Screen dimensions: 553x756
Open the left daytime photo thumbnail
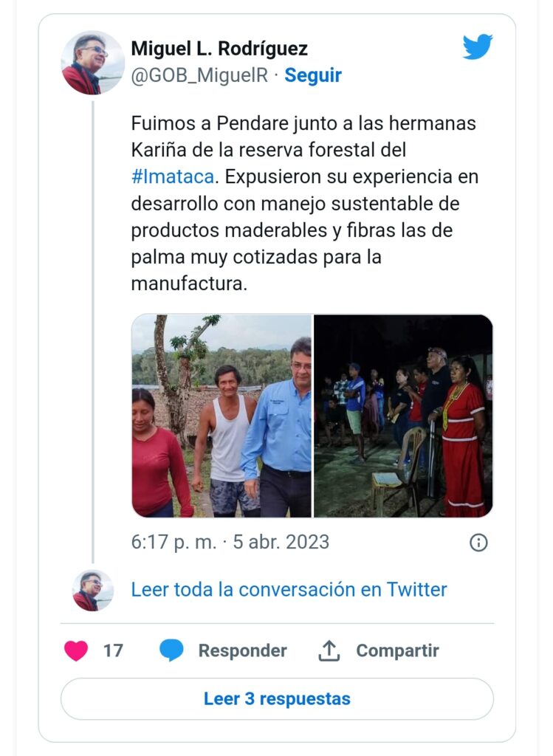click(221, 416)
